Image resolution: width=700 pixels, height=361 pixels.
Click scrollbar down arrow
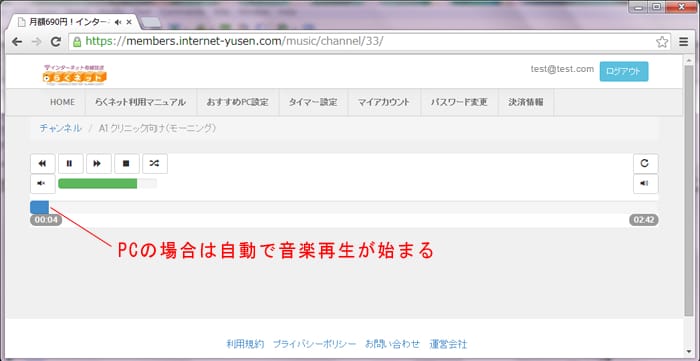(x=689, y=352)
